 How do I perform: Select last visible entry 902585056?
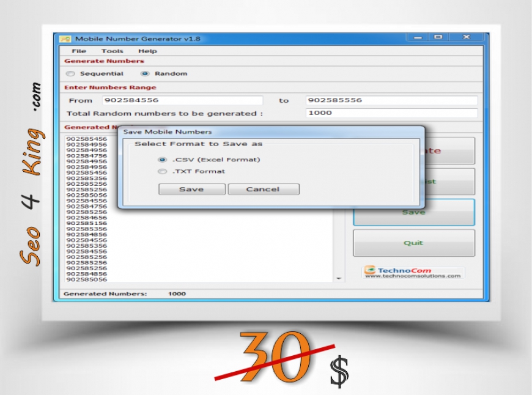[87, 279]
